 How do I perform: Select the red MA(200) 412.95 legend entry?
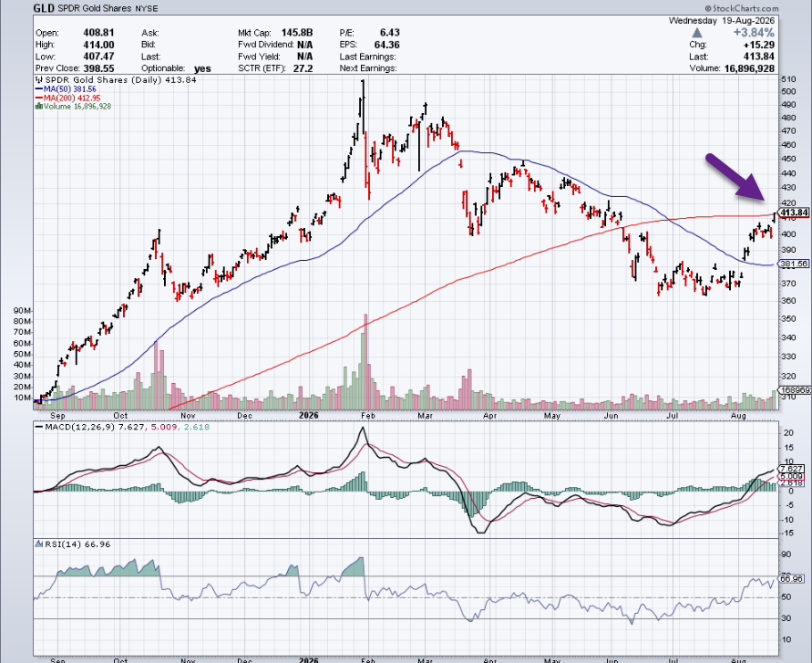pyautogui.click(x=67, y=98)
